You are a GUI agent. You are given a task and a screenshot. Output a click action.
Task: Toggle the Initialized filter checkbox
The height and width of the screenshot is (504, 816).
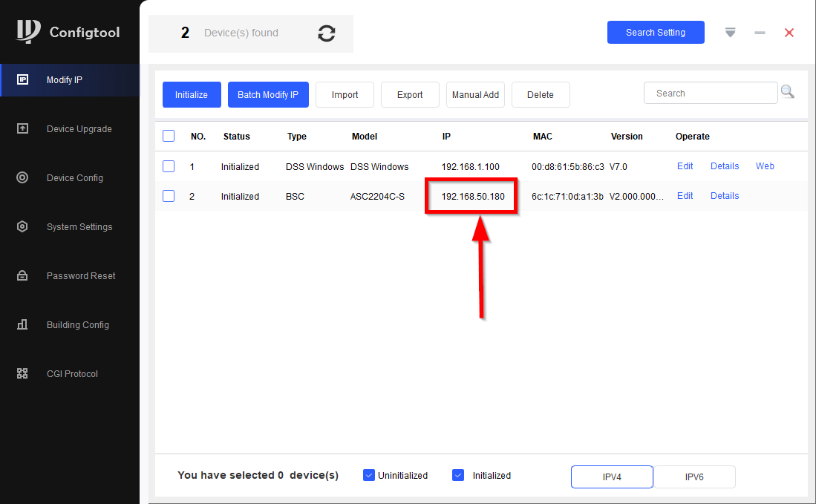(x=458, y=475)
